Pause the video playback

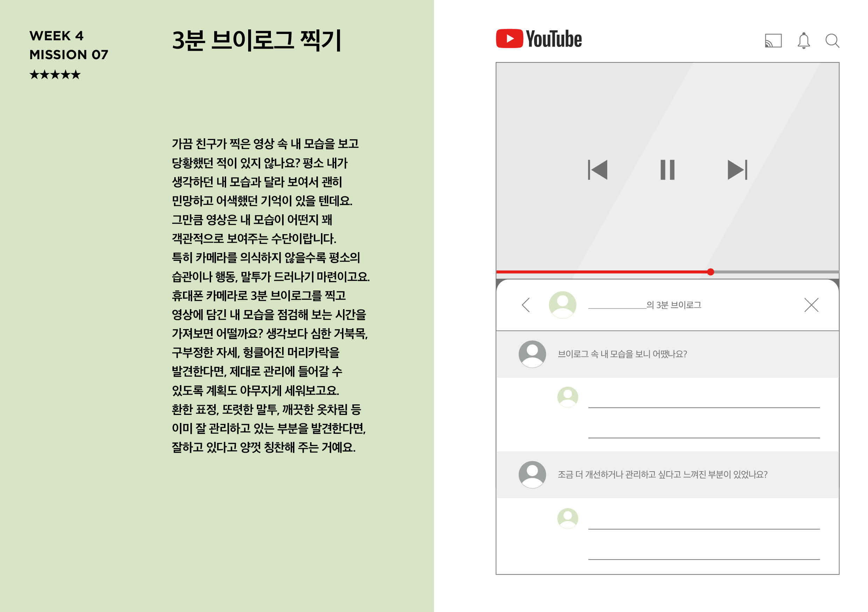[x=667, y=169]
